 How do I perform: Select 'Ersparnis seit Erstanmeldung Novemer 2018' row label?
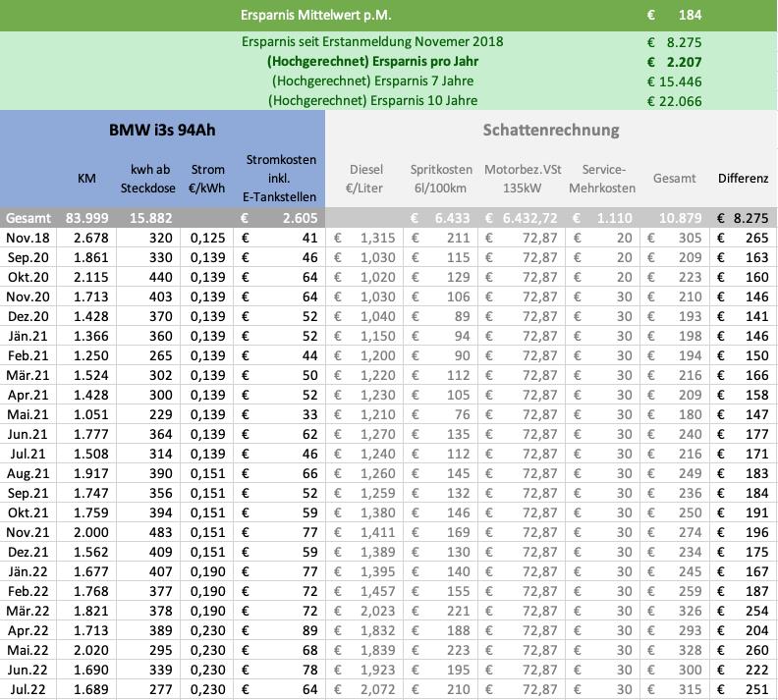tap(372, 41)
